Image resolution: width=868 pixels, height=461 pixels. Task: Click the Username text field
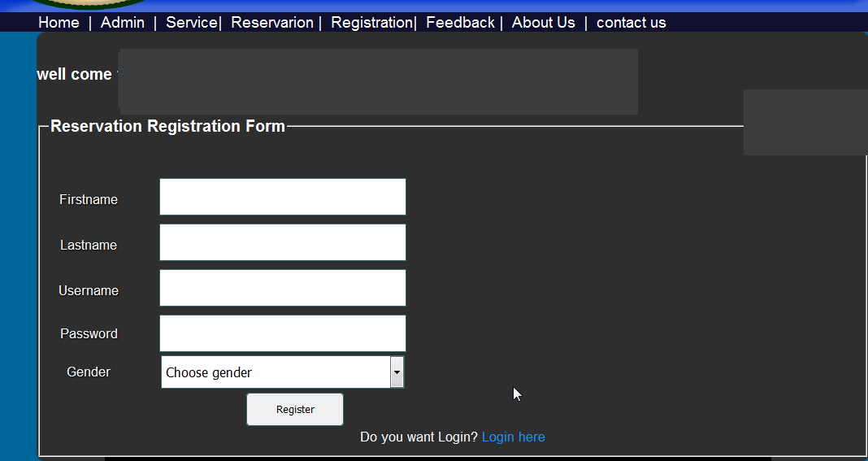point(282,288)
